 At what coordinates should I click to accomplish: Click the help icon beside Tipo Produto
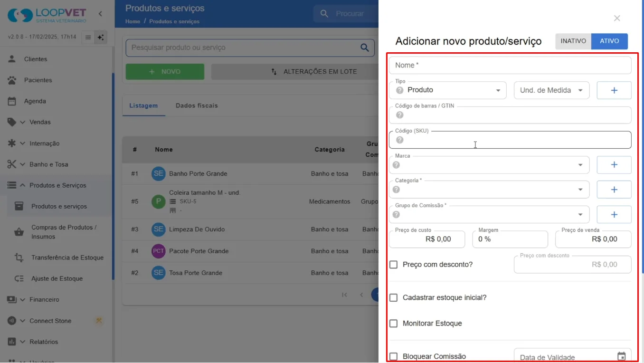pyautogui.click(x=399, y=90)
